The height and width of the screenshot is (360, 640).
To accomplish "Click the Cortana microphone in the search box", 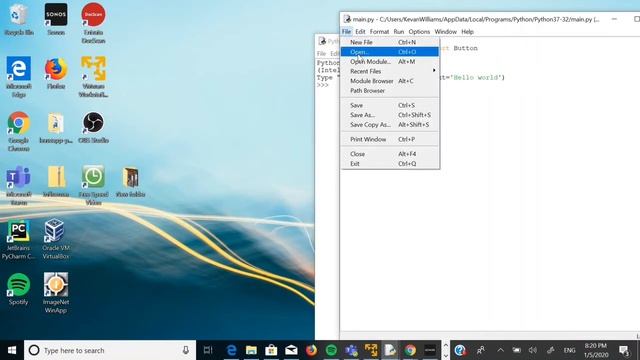I will coord(186,350).
